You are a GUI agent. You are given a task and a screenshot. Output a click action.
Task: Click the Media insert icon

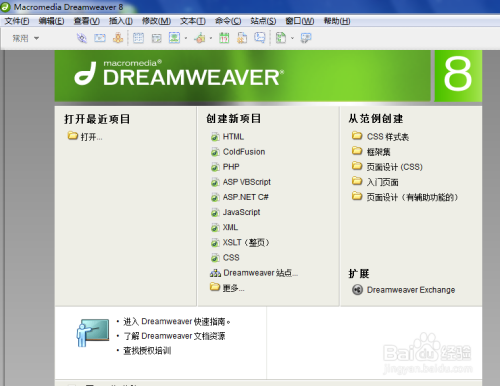pos(200,38)
